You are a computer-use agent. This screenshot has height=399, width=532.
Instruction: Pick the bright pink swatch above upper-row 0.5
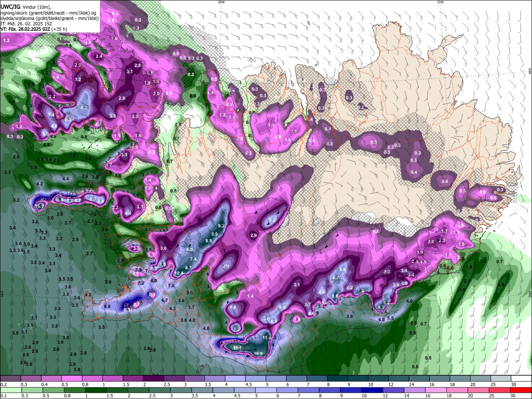tap(71, 379)
